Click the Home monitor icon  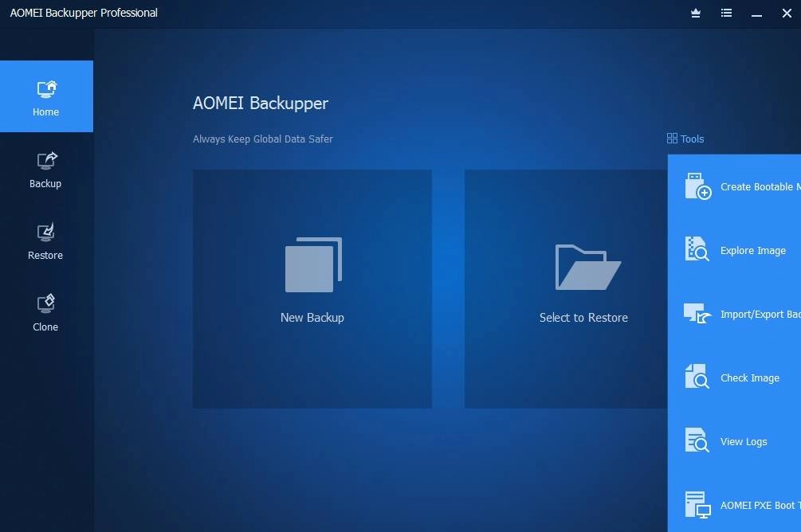pos(46,89)
